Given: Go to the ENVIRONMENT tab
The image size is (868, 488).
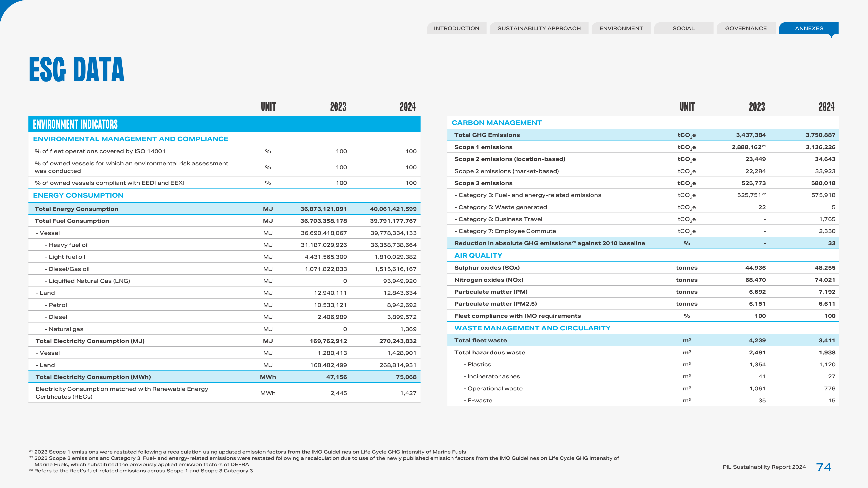Looking at the screenshot, I should pyautogui.click(x=621, y=28).
